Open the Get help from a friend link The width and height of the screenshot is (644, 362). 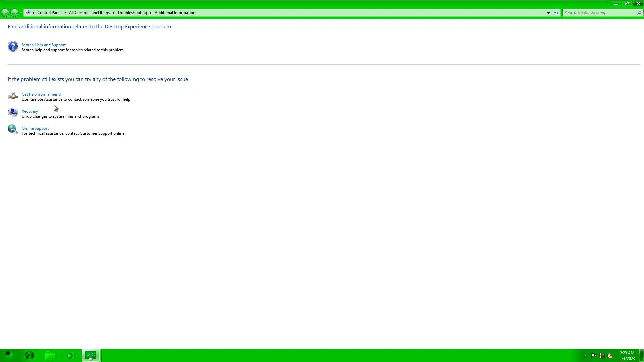coord(41,94)
